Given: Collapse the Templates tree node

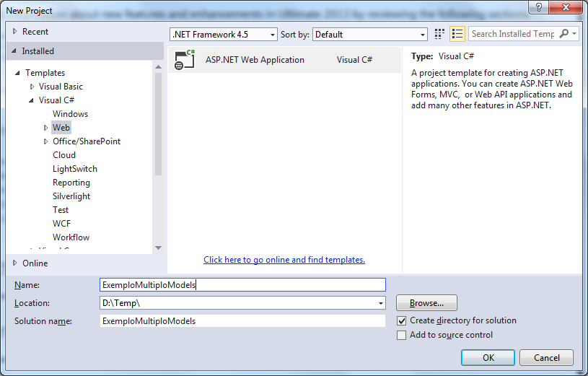Looking at the screenshot, I should 17,73.
